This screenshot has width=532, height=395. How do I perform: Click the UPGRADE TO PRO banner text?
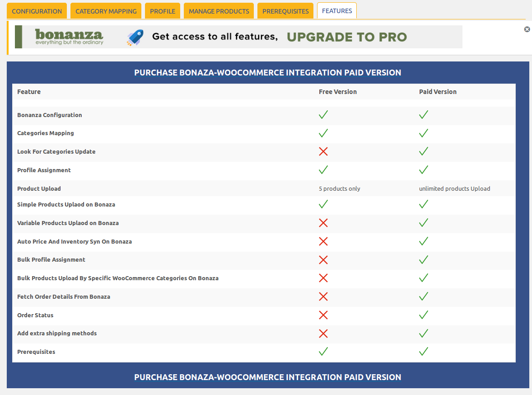(x=347, y=37)
